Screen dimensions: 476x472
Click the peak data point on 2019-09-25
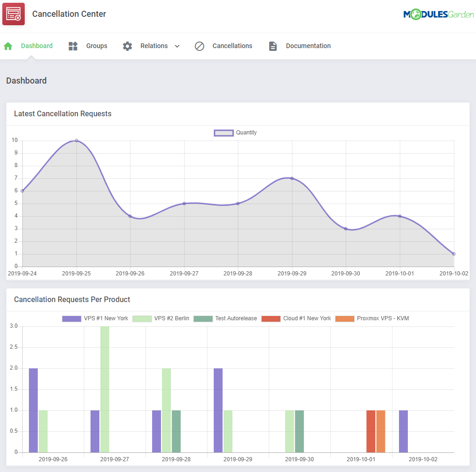tap(77, 141)
